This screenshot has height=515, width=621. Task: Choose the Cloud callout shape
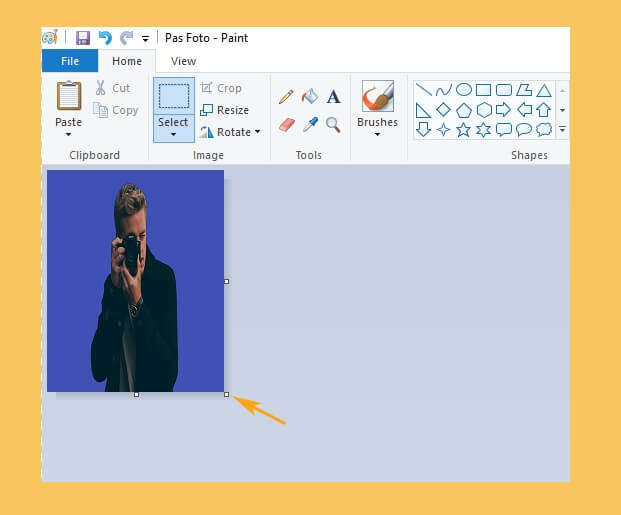coord(544,130)
